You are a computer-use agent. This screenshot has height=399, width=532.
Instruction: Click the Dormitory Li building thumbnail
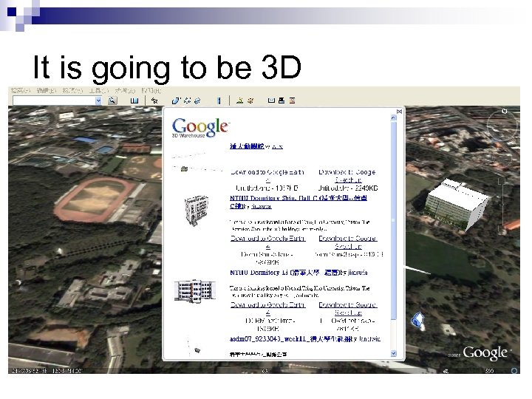coord(195,291)
